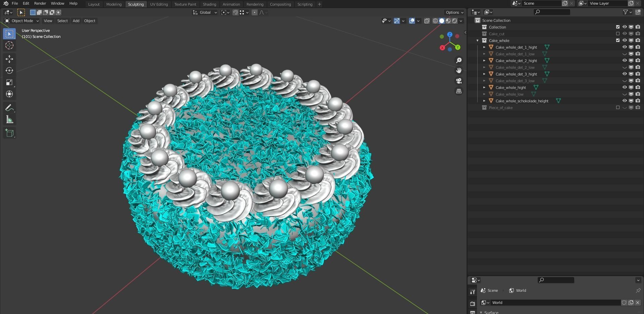Open the outliner filter dropdown
644x314 pixels.
pyautogui.click(x=627, y=12)
